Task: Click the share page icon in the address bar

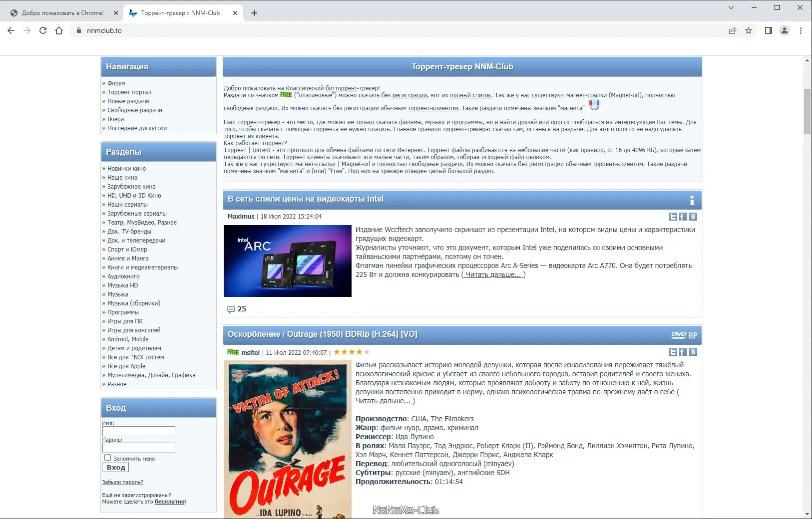Action: click(733, 30)
